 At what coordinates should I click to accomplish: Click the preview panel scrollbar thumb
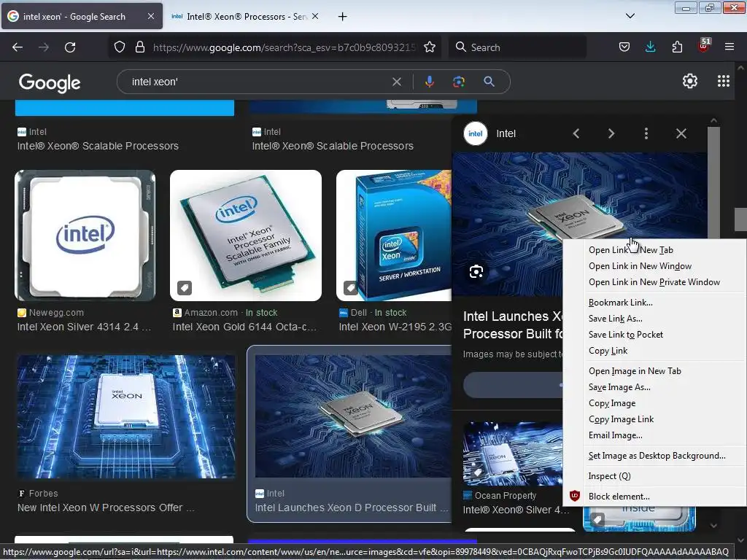pos(713,182)
